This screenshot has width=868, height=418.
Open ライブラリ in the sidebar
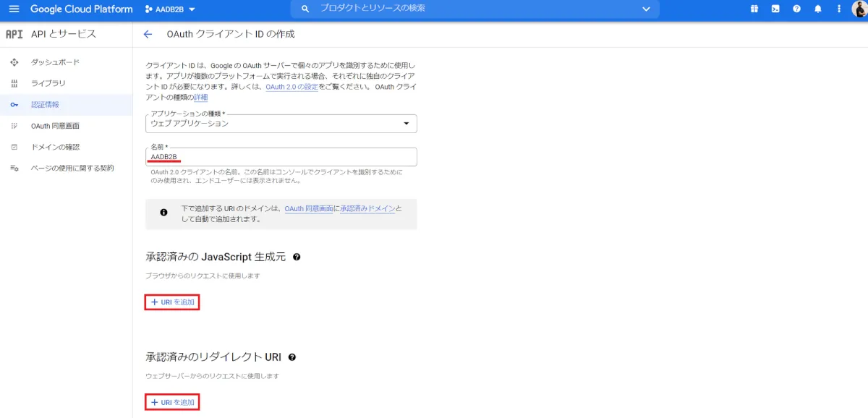click(x=67, y=83)
